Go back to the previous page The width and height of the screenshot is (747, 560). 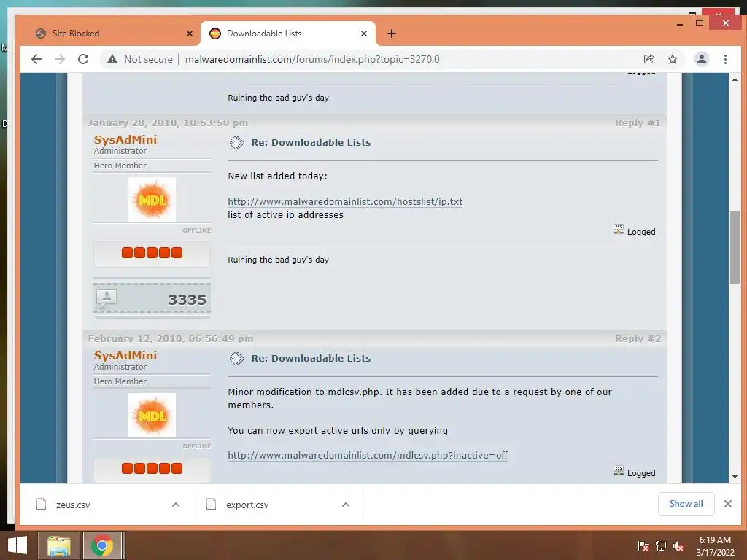coord(36,59)
